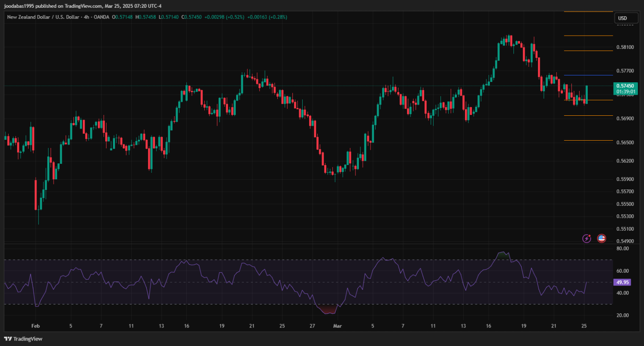Click the symbol title New Zealand Dollar / U.S. Dollar
The image size is (644, 346).
tap(43, 17)
